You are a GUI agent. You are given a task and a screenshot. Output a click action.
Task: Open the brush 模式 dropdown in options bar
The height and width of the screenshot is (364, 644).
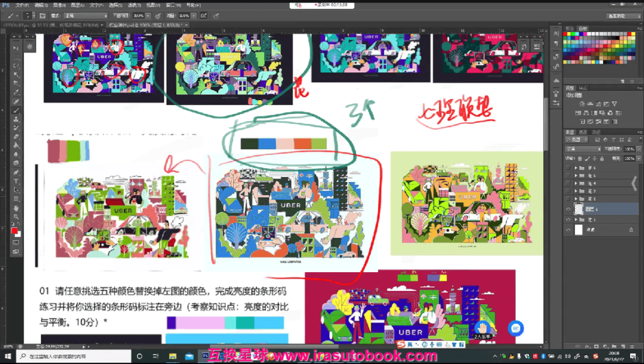point(86,16)
